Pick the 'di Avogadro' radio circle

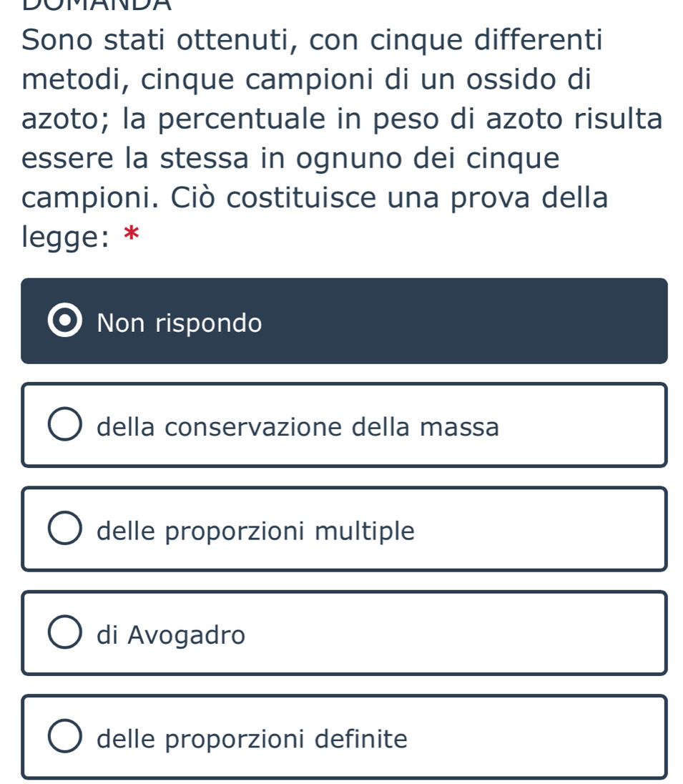pyautogui.click(x=65, y=634)
